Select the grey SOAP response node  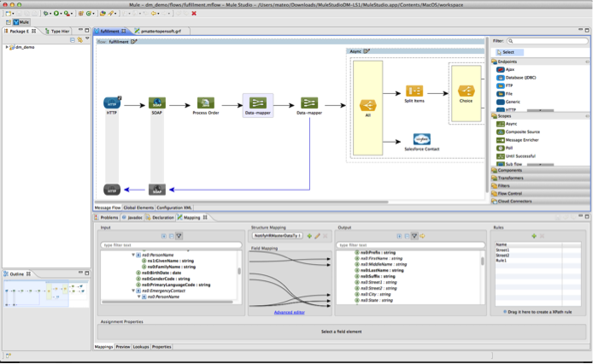[x=157, y=190]
